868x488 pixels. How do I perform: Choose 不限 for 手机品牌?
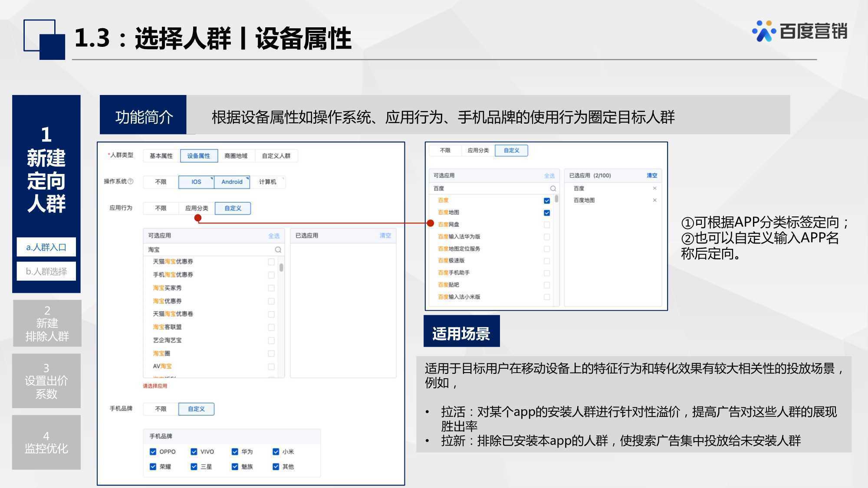coord(161,409)
